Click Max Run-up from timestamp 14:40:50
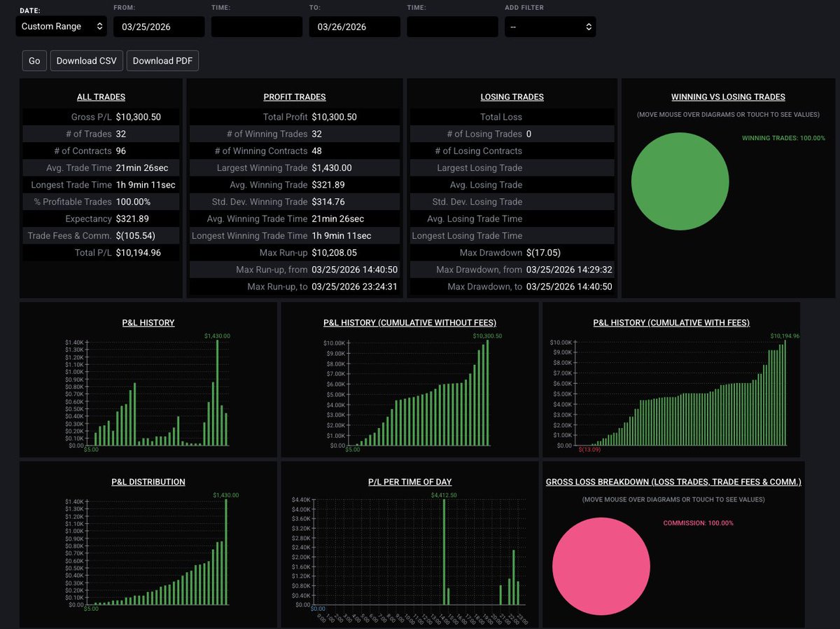The width and height of the screenshot is (840, 629). click(x=355, y=270)
